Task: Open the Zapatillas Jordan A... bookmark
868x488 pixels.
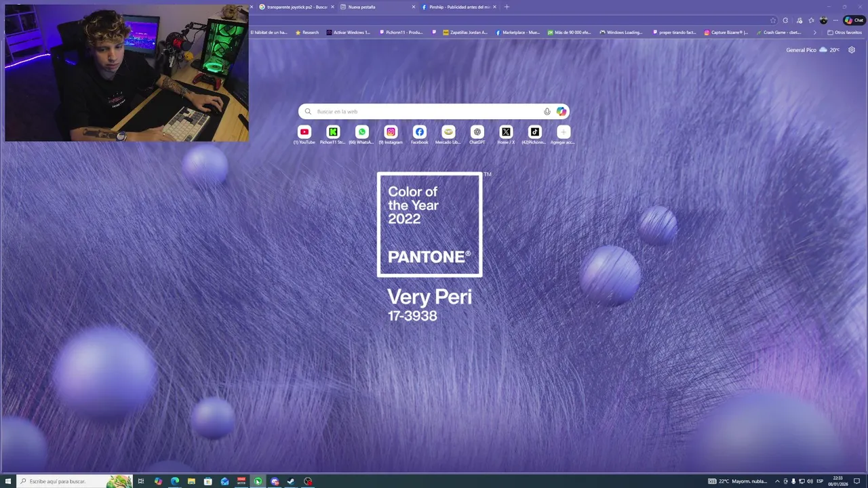Action: [x=465, y=33]
